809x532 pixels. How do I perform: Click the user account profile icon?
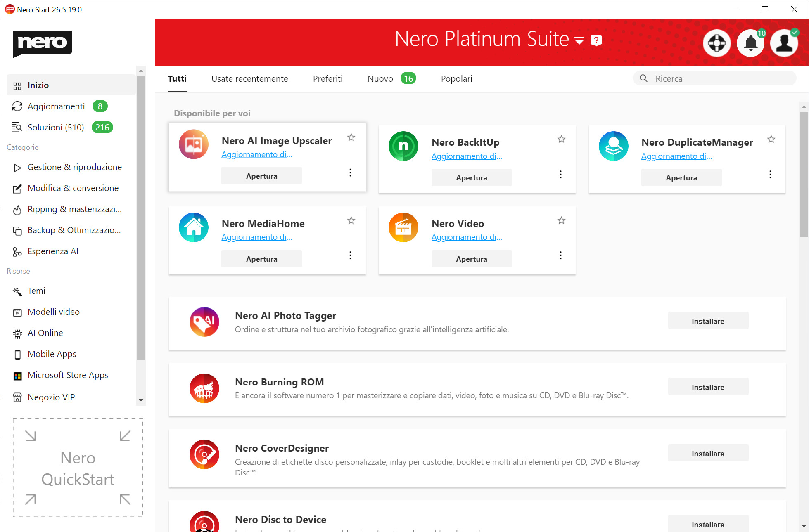(784, 43)
